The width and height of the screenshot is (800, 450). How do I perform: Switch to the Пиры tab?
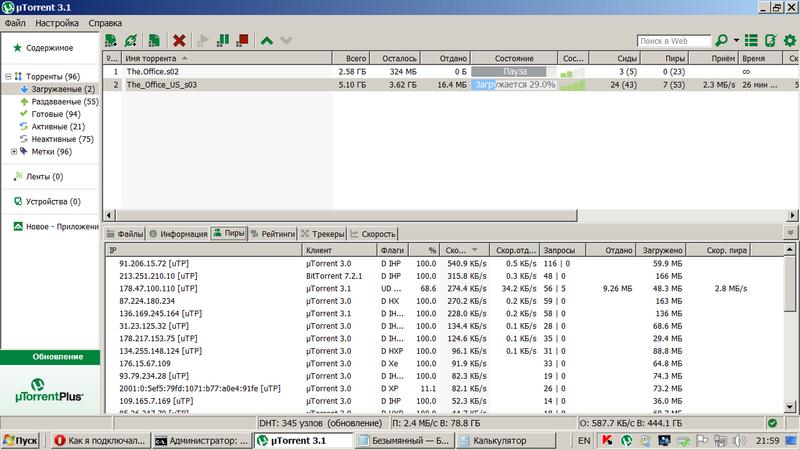coord(229,233)
